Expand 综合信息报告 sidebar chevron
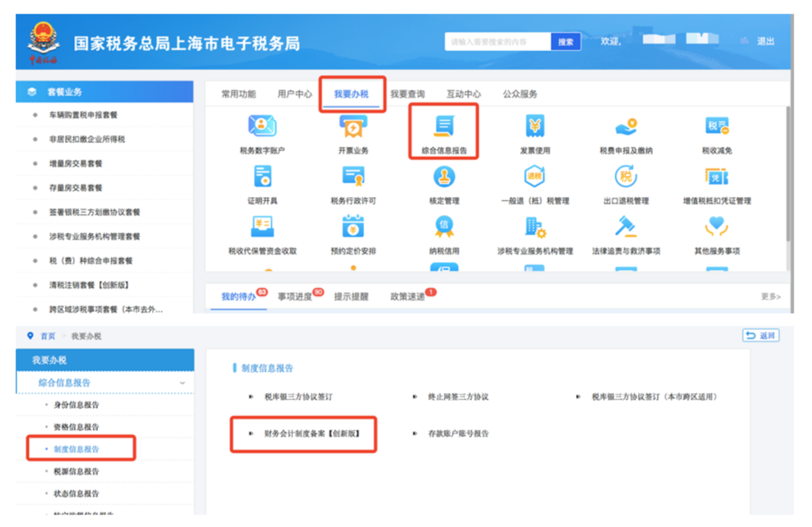The height and width of the screenshot is (527, 812). (183, 383)
